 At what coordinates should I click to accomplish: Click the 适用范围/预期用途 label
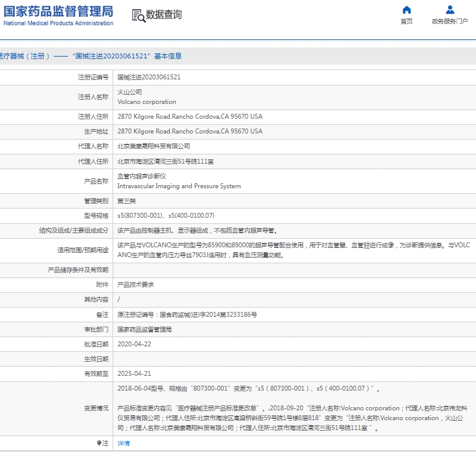pyautogui.click(x=83, y=250)
